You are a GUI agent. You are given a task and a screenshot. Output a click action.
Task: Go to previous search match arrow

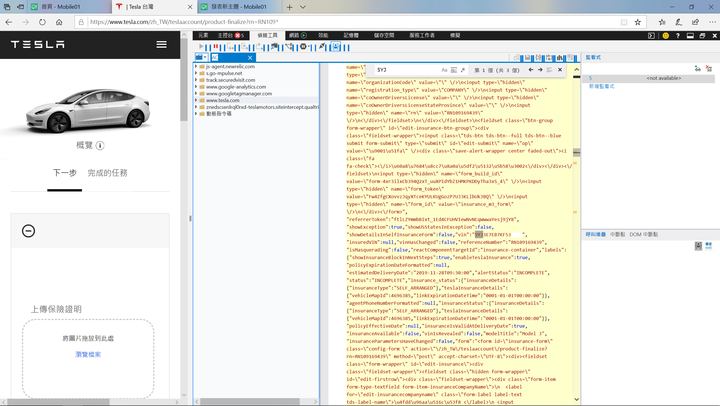point(531,70)
